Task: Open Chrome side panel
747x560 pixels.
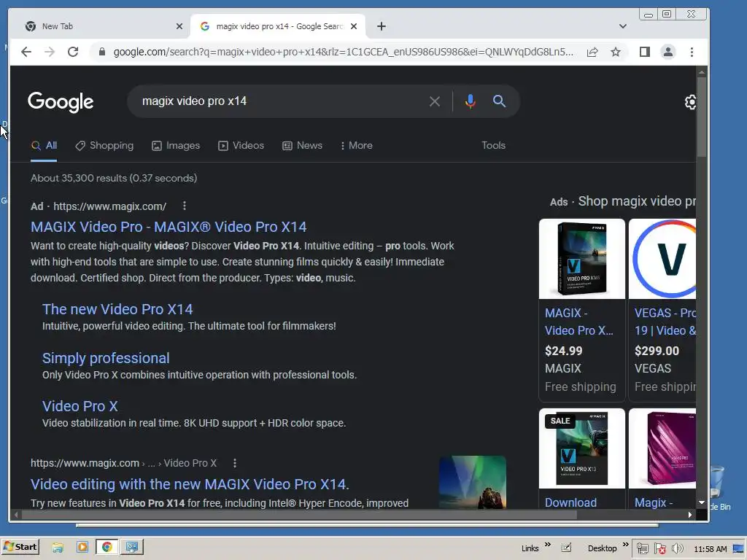Action: (x=645, y=52)
